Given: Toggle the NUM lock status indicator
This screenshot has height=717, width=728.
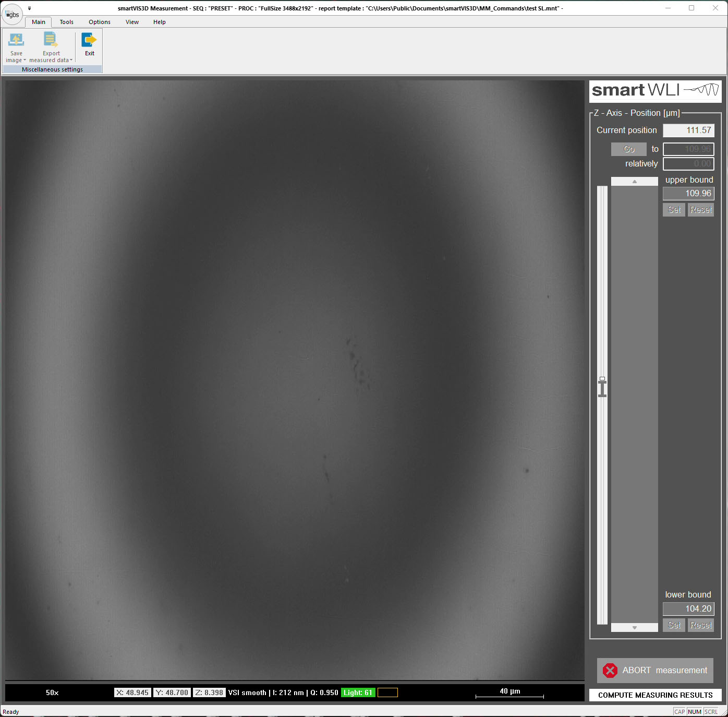Looking at the screenshot, I should (x=695, y=711).
